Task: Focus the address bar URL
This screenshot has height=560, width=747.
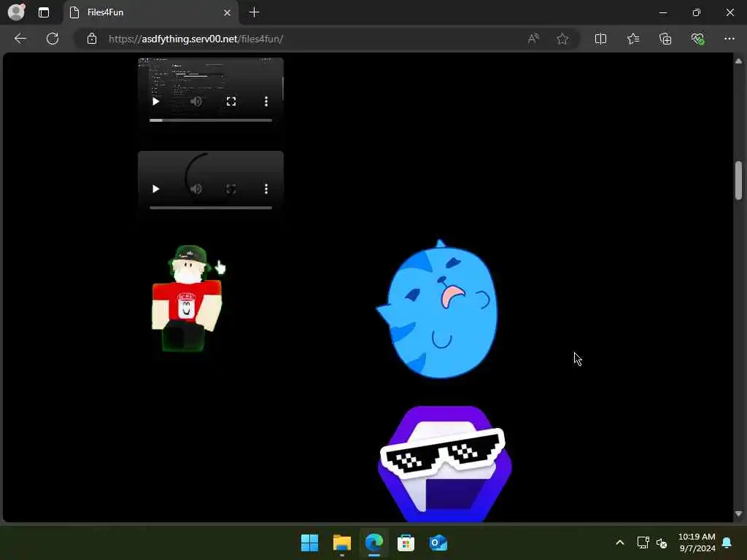Action: [196, 39]
